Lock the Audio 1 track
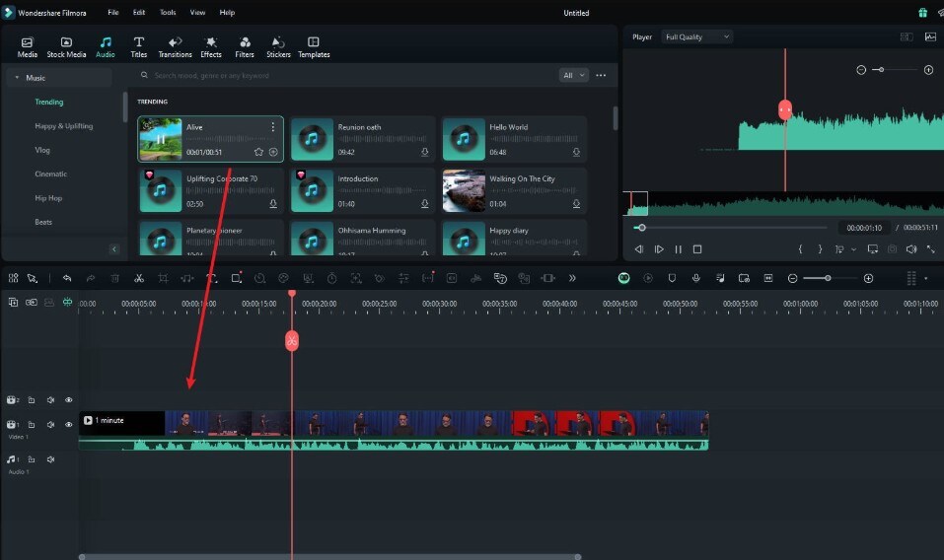944x560 pixels. point(32,459)
